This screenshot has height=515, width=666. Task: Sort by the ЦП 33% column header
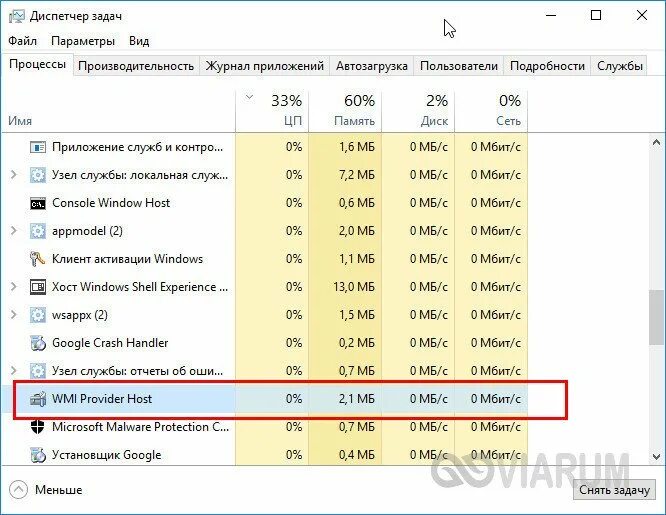(x=272, y=111)
